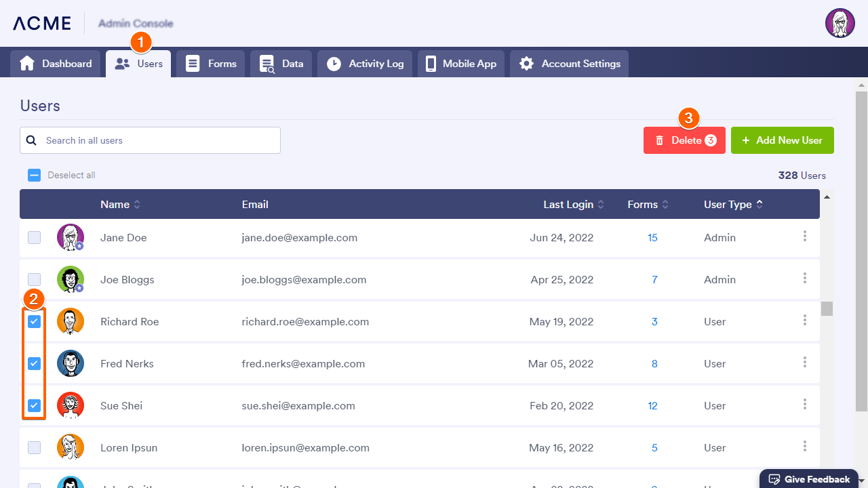Click the user list scrollbar thumb
Viewport: 868px width, 488px height.
point(827,309)
